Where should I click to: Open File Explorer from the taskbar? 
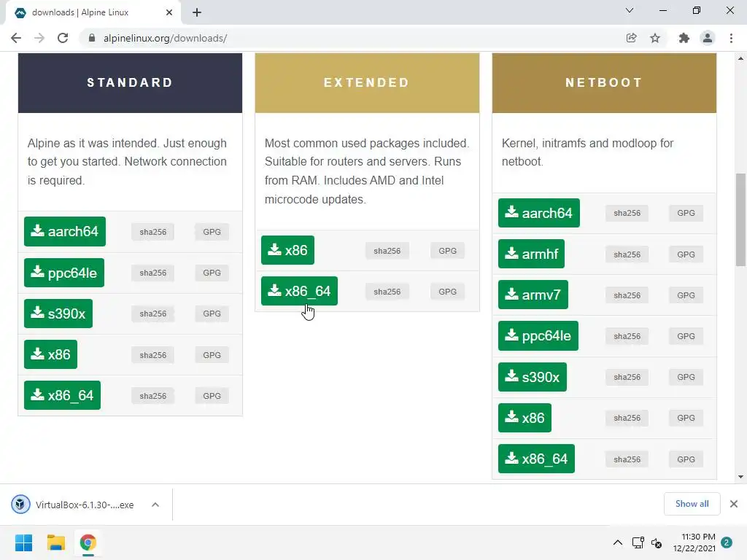pos(55,542)
